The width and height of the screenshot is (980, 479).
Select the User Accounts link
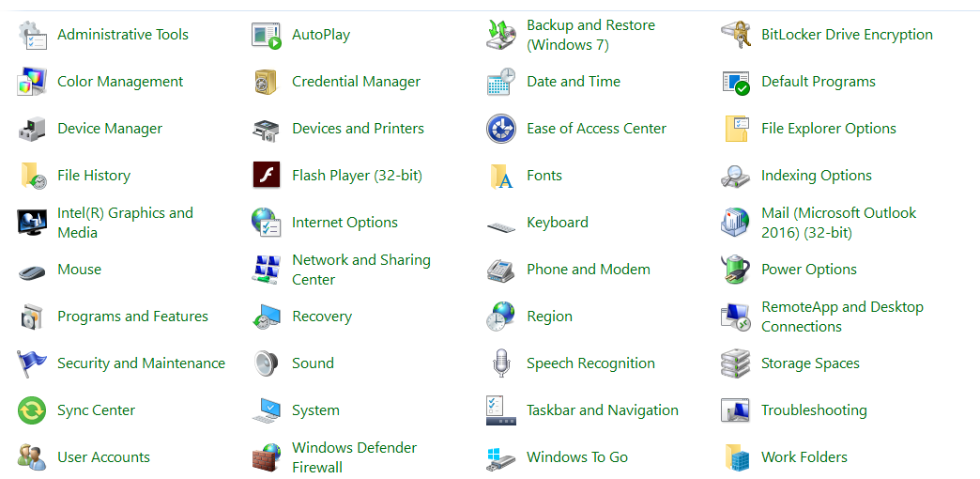click(x=104, y=457)
